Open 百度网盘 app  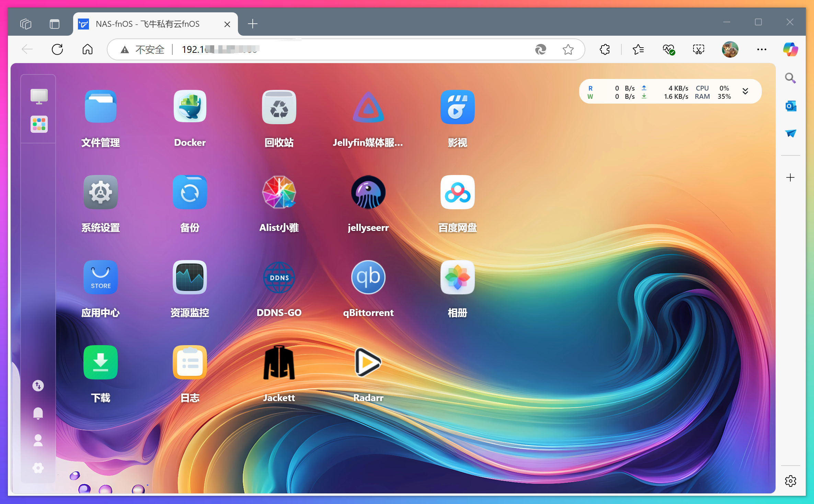click(x=457, y=192)
